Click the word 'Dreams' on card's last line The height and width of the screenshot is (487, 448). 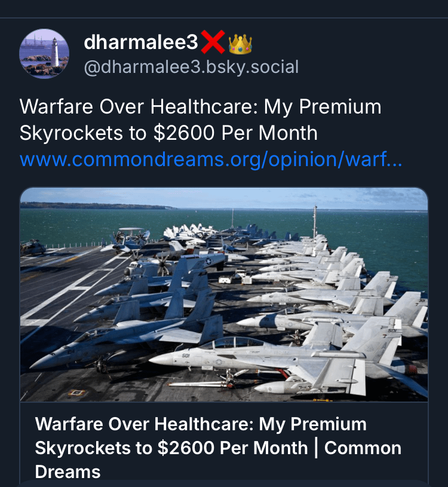[x=67, y=472]
